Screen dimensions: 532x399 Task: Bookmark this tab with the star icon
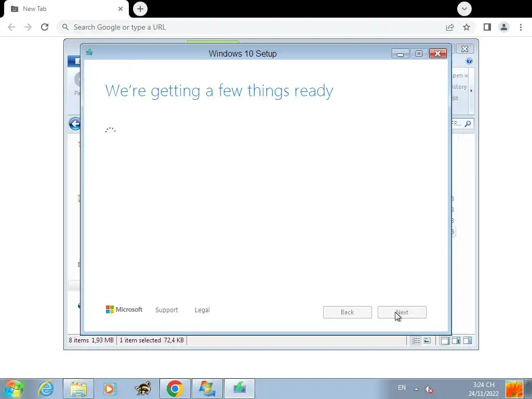point(467,27)
